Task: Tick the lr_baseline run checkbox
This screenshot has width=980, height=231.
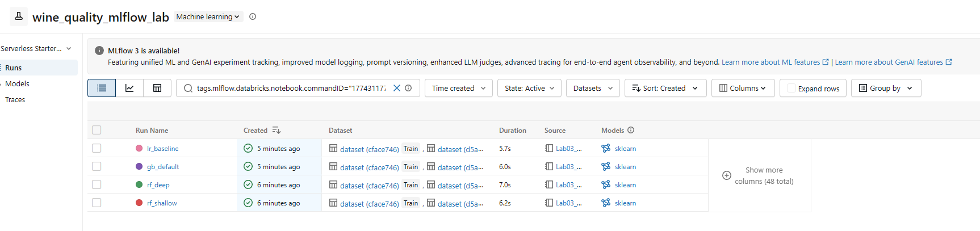Action: [97, 148]
